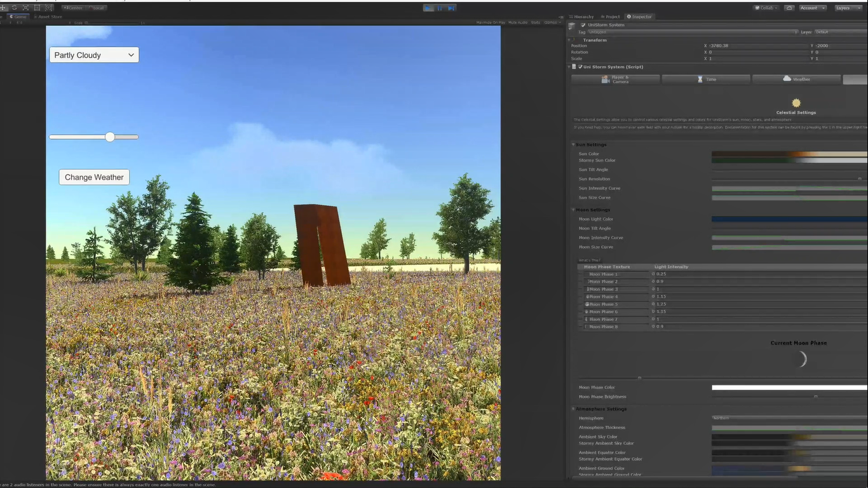
Task: Switch to the Project tab
Action: [612, 17]
